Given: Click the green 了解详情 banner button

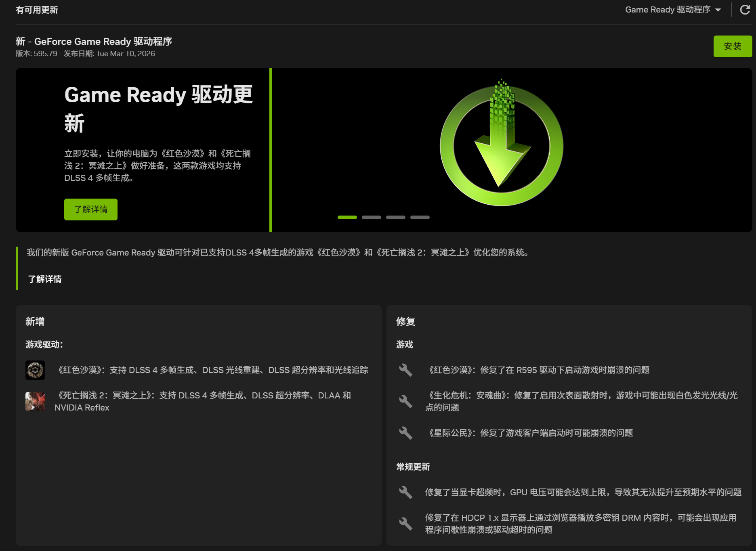Looking at the screenshot, I should tap(91, 210).
